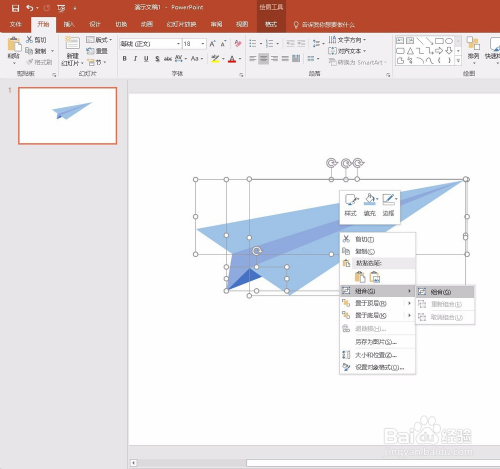Open the font size dropdown

coord(203,44)
